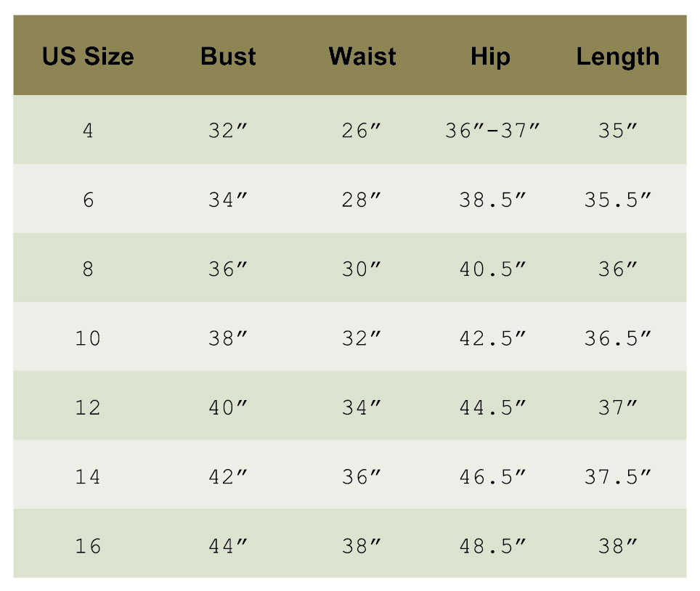Select the 40.5″ hip cell
This screenshot has width=700, height=591.
click(x=492, y=269)
